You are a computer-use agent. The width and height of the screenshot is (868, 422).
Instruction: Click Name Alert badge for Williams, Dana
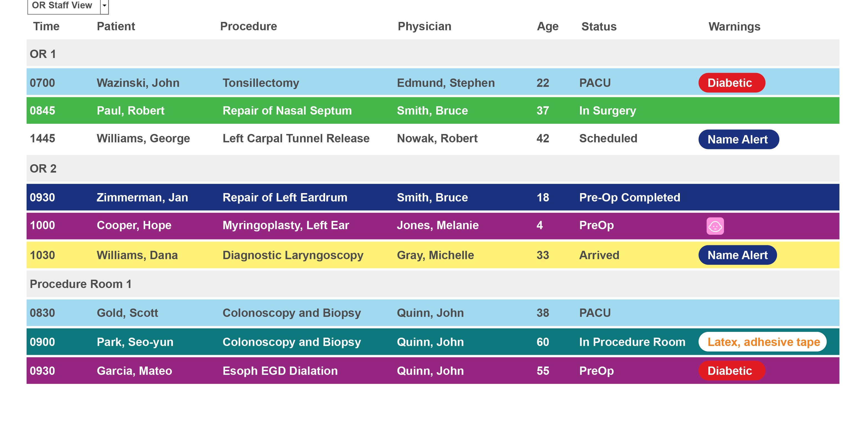pyautogui.click(x=737, y=255)
